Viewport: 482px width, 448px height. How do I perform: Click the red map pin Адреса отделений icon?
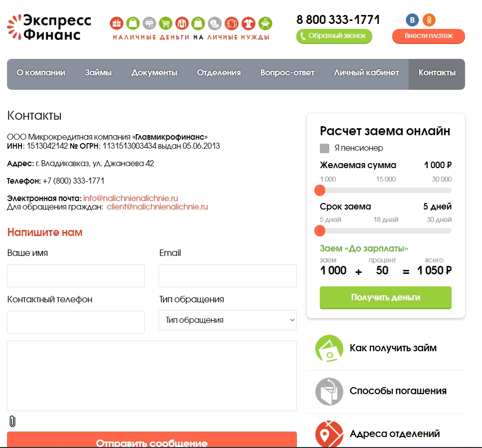point(329,434)
